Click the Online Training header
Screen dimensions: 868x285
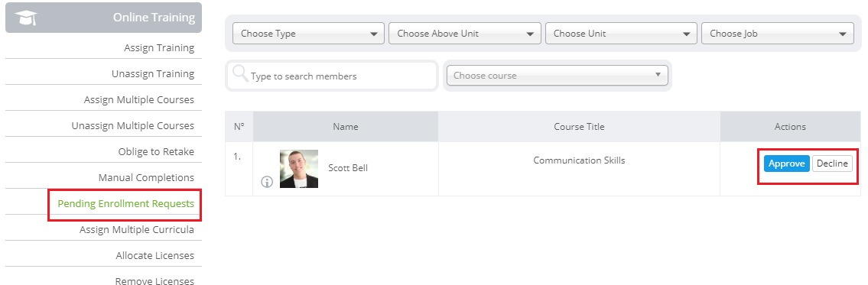[x=103, y=18]
